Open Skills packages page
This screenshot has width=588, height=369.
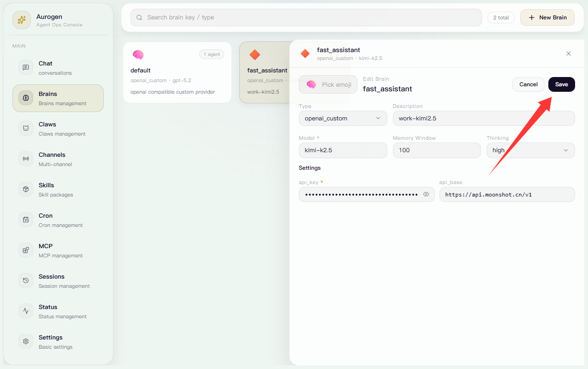pyautogui.click(x=58, y=190)
